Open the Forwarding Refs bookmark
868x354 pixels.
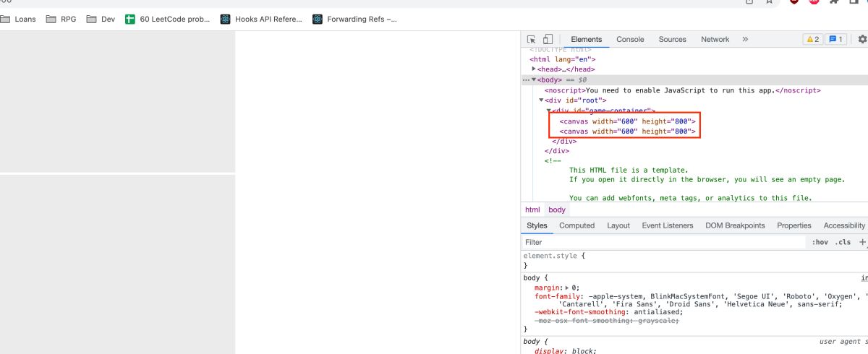point(354,19)
